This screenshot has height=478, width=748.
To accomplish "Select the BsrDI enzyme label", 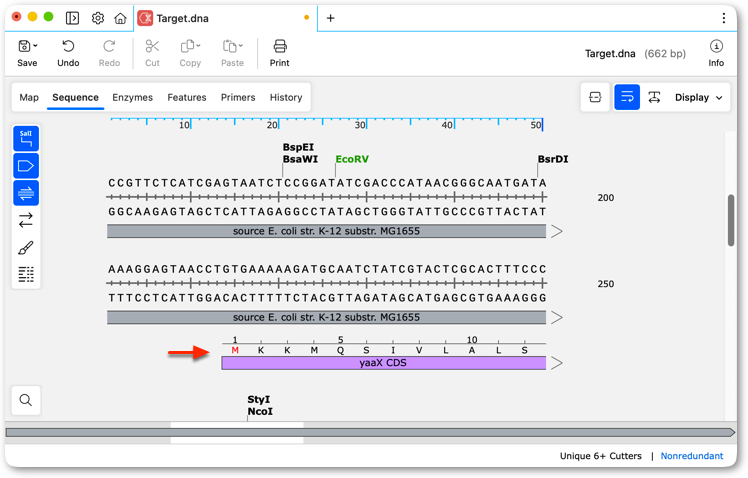I will pos(553,159).
